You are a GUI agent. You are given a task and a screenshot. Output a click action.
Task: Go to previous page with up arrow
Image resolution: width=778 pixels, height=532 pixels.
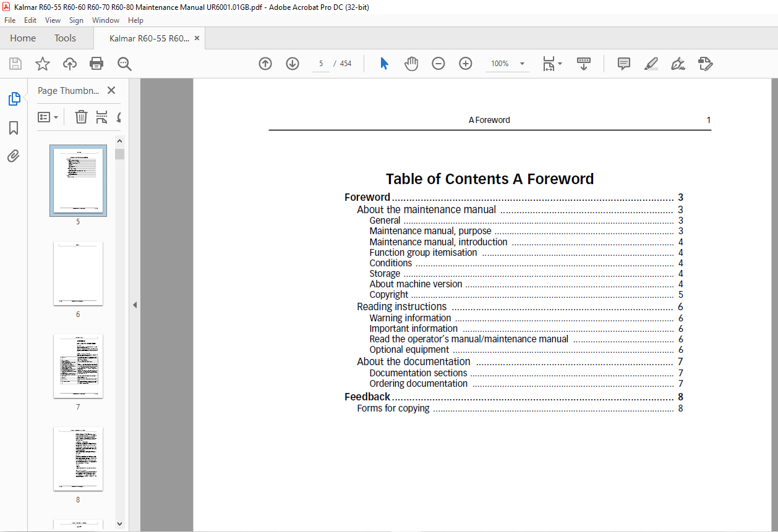tap(265, 64)
